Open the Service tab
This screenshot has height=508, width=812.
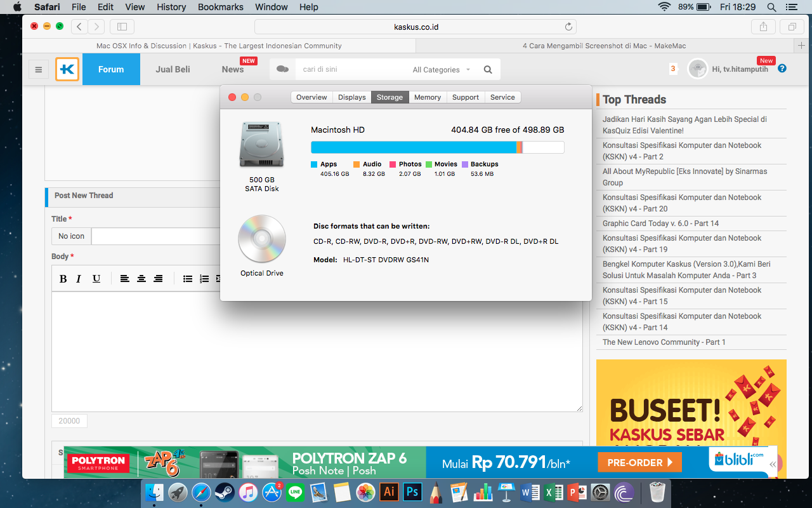(502, 97)
